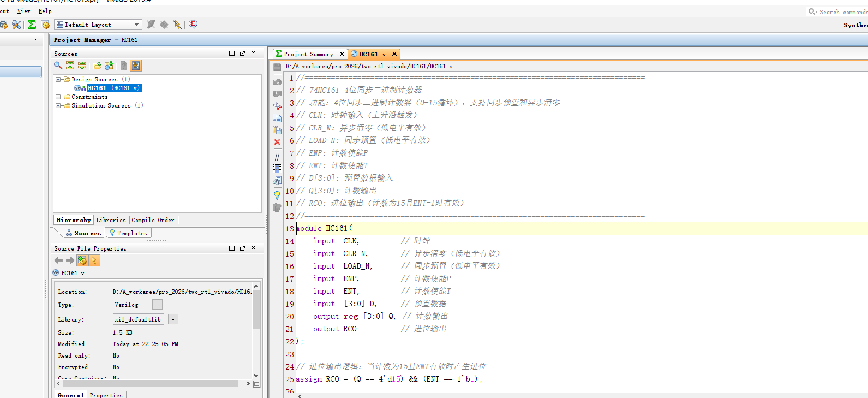The width and height of the screenshot is (868, 398).
Task: Toggle the gear icon button in Source File Properties
Action: (82, 260)
